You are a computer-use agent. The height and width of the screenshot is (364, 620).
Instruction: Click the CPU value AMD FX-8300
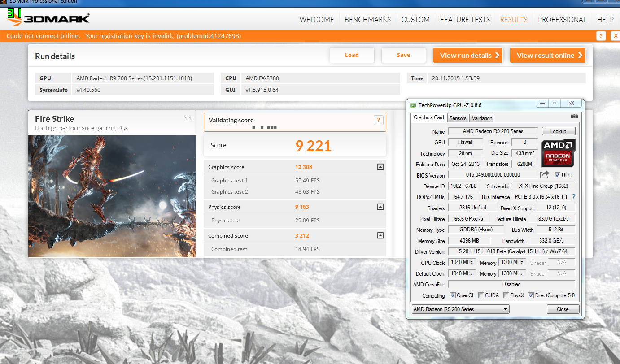[262, 78]
